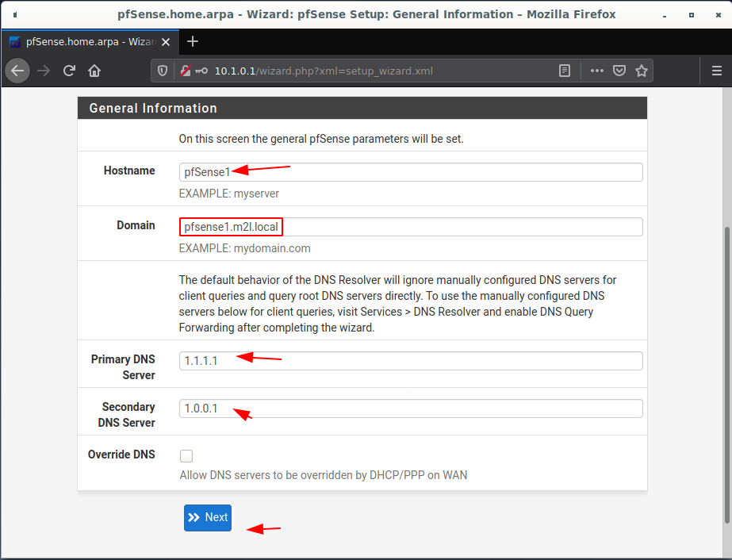The width and height of the screenshot is (732, 560).
Task: Open the Firefox hamburger menu
Action: (717, 71)
